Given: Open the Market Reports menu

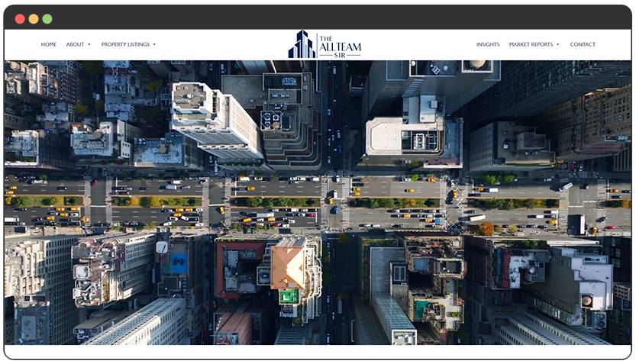Looking at the screenshot, I should [531, 44].
